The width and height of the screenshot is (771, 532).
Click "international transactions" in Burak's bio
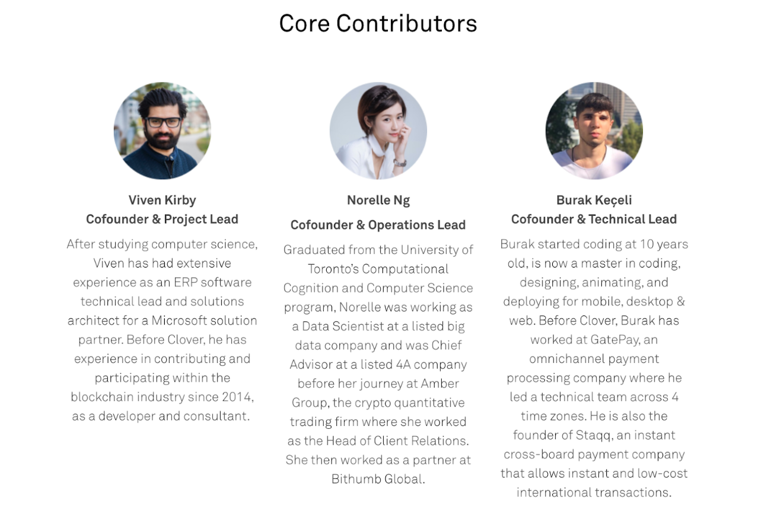(594, 492)
